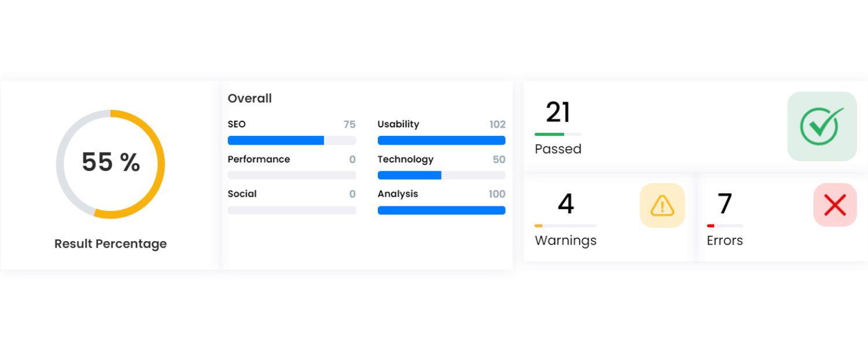
Task: Click the Social score label
Action: pos(242,194)
